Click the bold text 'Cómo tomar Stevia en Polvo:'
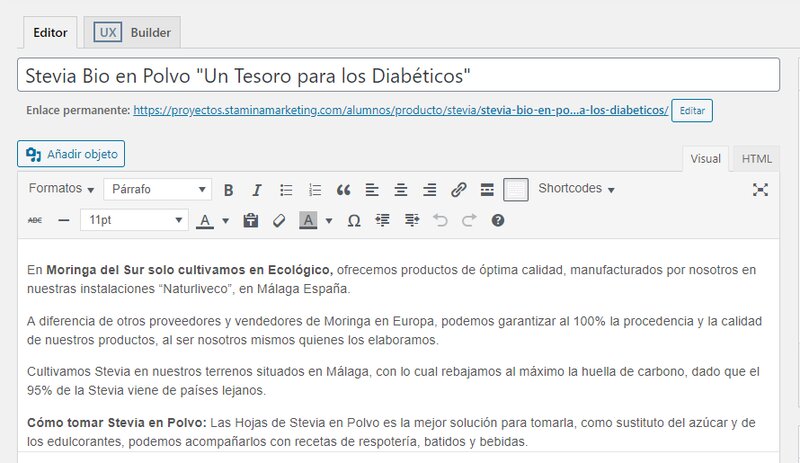This screenshot has width=800, height=463. [117, 423]
